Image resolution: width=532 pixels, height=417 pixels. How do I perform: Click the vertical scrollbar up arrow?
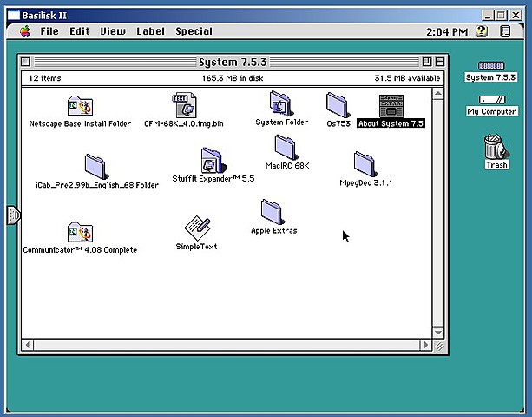pos(438,93)
